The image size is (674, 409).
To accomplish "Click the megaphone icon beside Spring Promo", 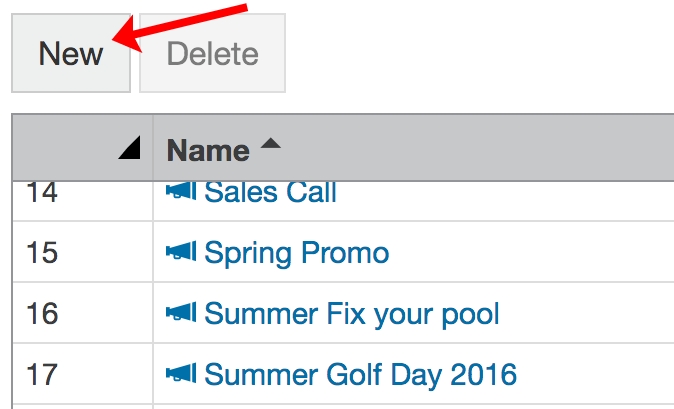I will (181, 252).
